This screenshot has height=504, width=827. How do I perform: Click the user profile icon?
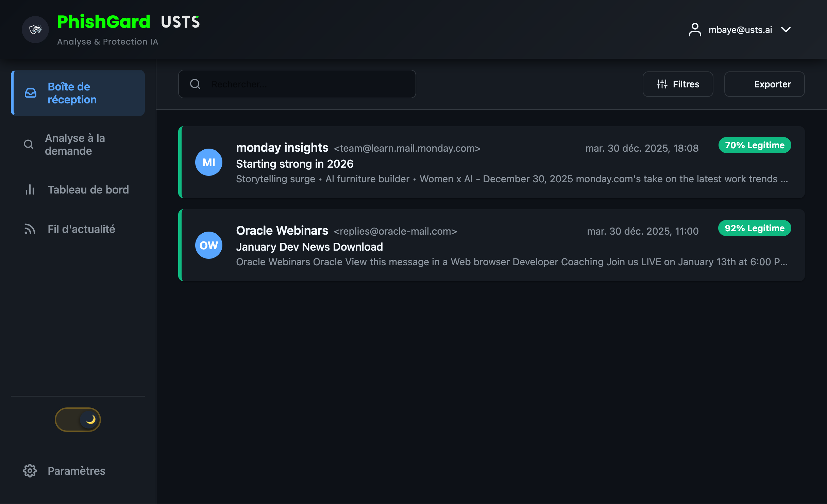[695, 30]
